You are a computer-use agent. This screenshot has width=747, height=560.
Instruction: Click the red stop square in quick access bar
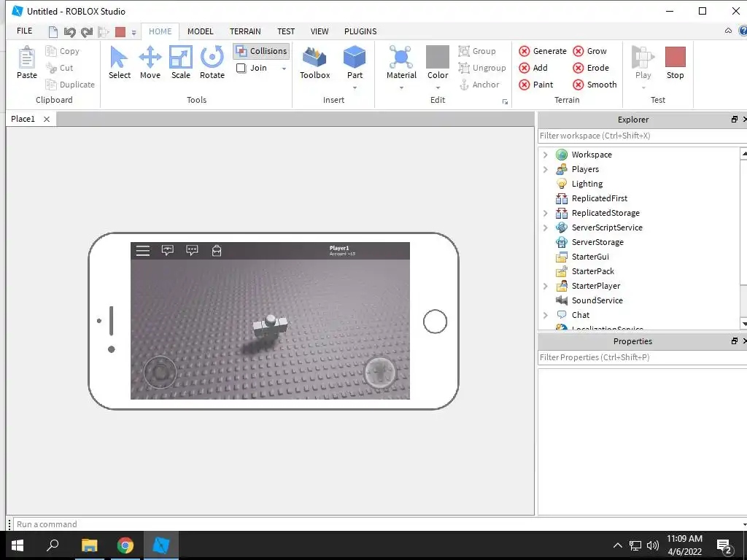pyautogui.click(x=120, y=32)
